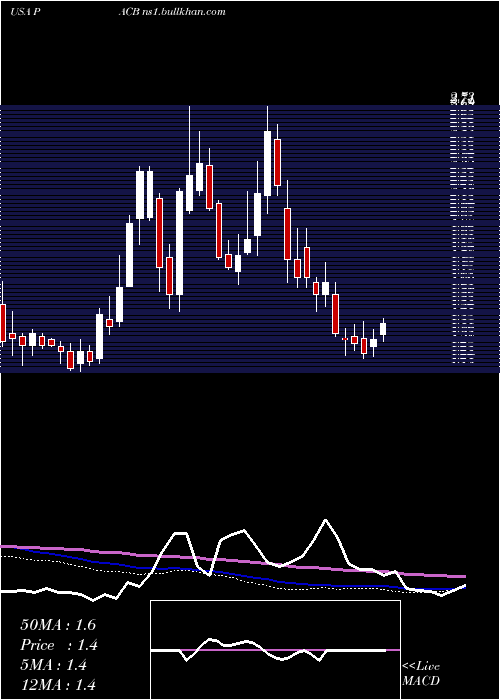
Task: Select the "Price : 1.4" readout
Action: coord(59,645)
